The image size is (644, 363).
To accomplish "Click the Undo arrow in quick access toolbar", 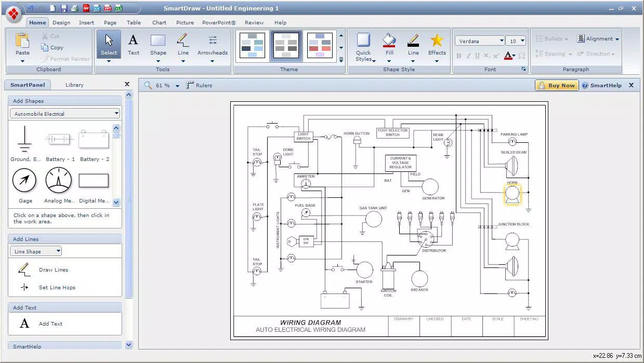I will pyautogui.click(x=31, y=8).
